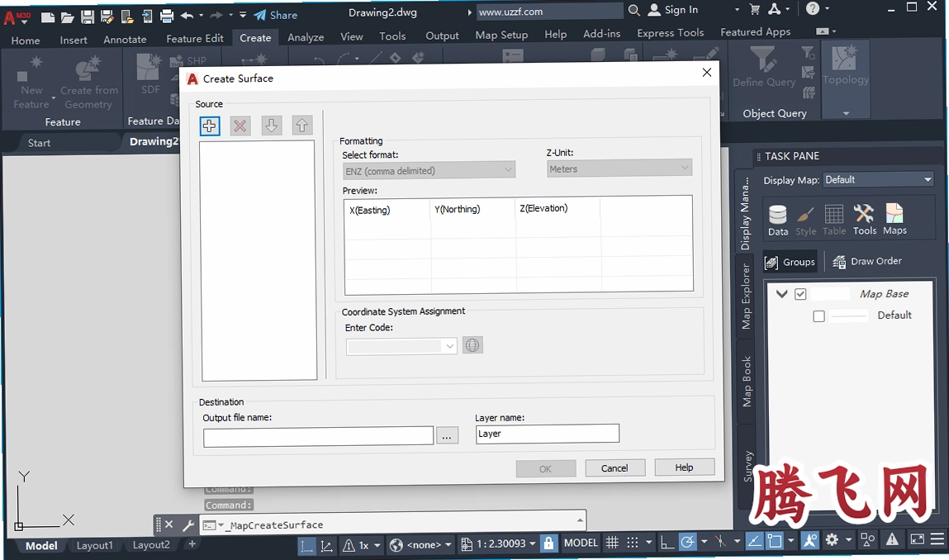Switch to the Express Tools ribbon tab
Viewport: 949px width, 560px height.
click(x=670, y=33)
